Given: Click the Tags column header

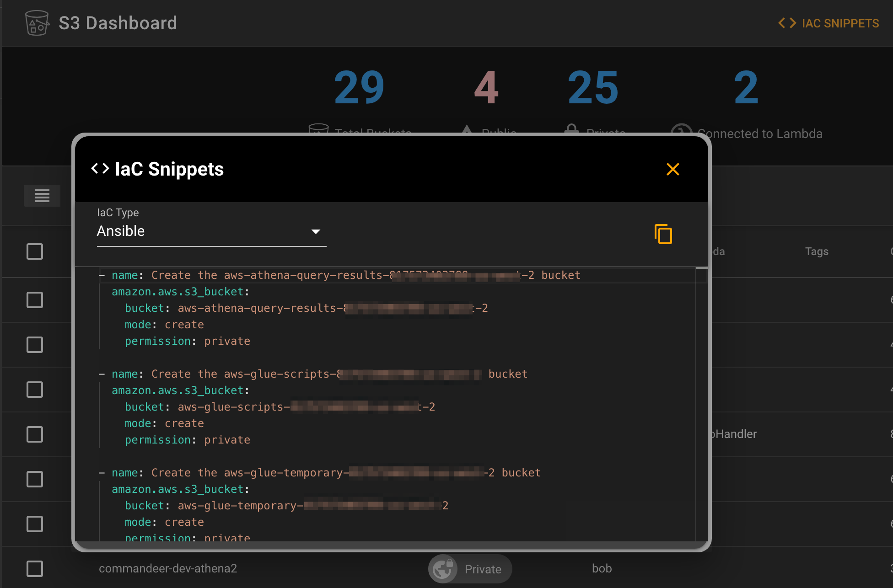Looking at the screenshot, I should pyautogui.click(x=817, y=251).
